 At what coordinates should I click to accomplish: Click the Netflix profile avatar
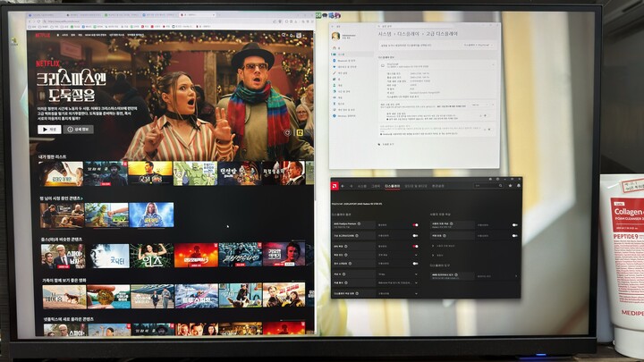[x=299, y=35]
